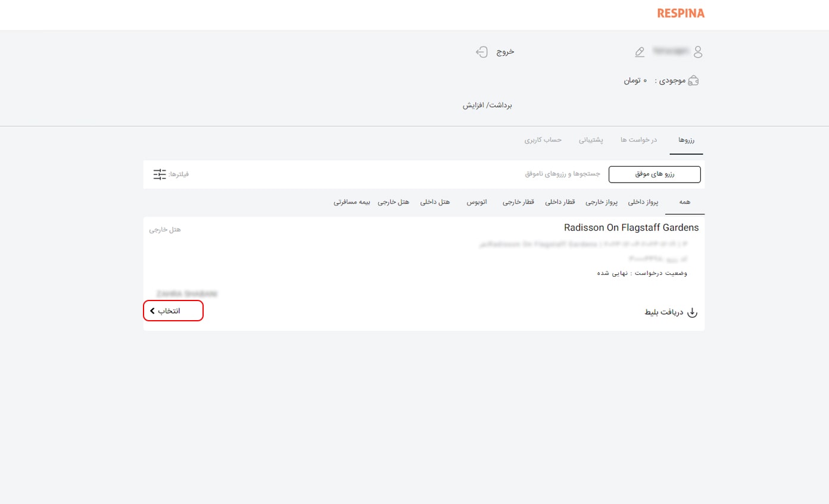Open the حساب کاربری tab
The height and width of the screenshot is (504, 829).
point(543,140)
